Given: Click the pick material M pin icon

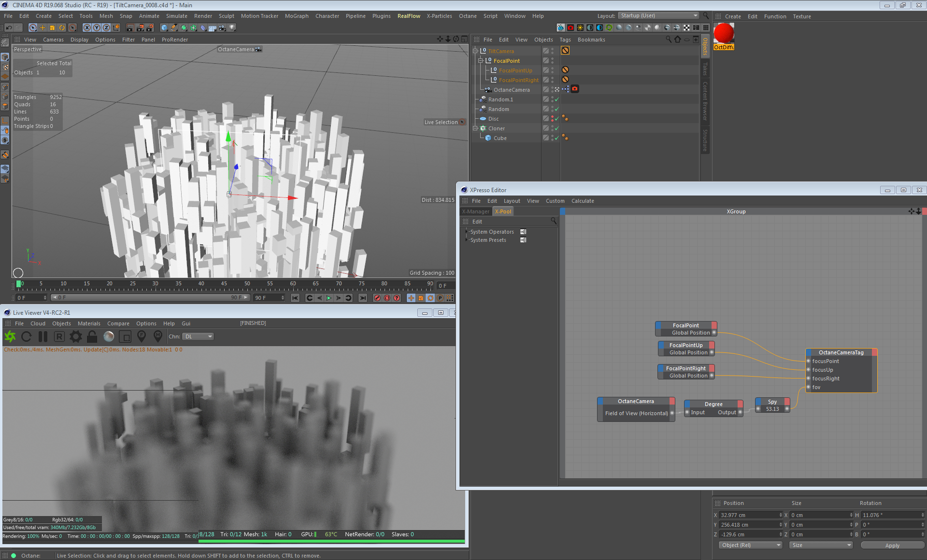Looking at the screenshot, I should click(157, 336).
